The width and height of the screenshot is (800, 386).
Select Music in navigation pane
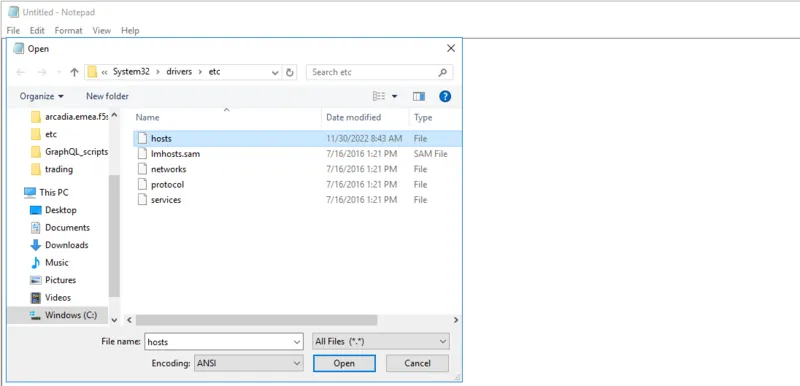pyautogui.click(x=49, y=262)
